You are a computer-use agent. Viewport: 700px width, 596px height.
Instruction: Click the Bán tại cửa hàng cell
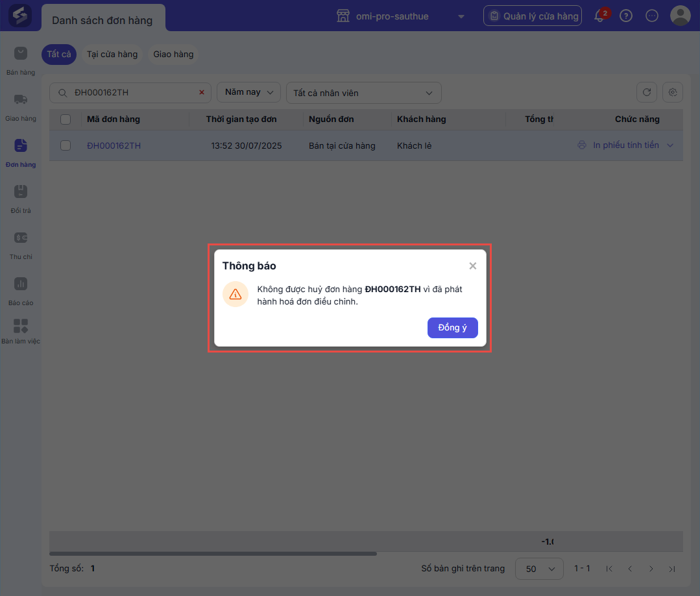coord(342,145)
